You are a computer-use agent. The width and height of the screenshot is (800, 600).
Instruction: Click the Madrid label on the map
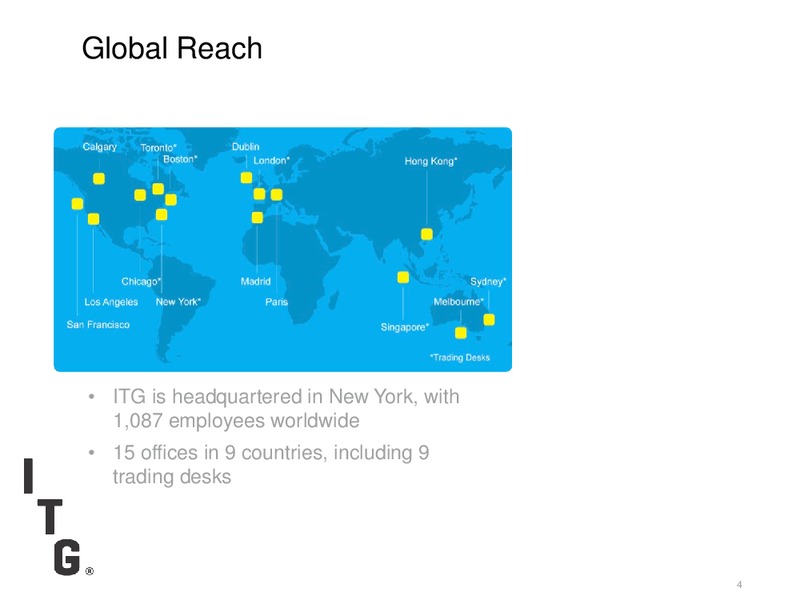(256, 281)
